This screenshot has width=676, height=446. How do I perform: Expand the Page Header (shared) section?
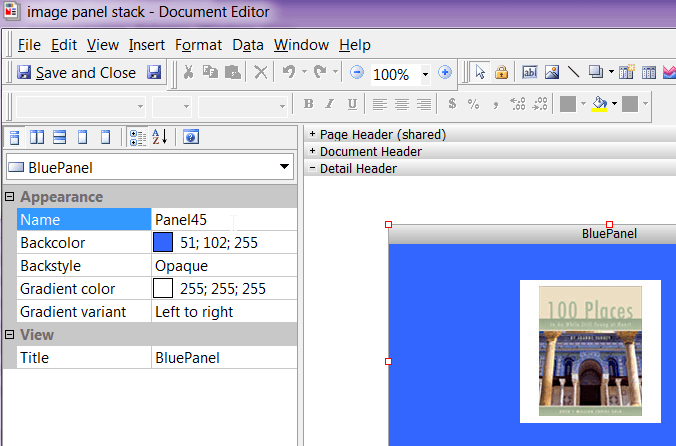pos(312,134)
